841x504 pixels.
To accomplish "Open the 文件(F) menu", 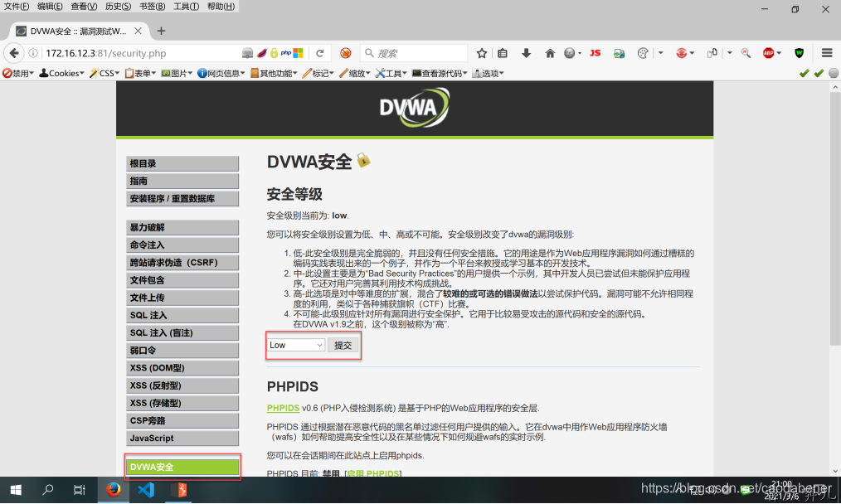I will coord(17,7).
